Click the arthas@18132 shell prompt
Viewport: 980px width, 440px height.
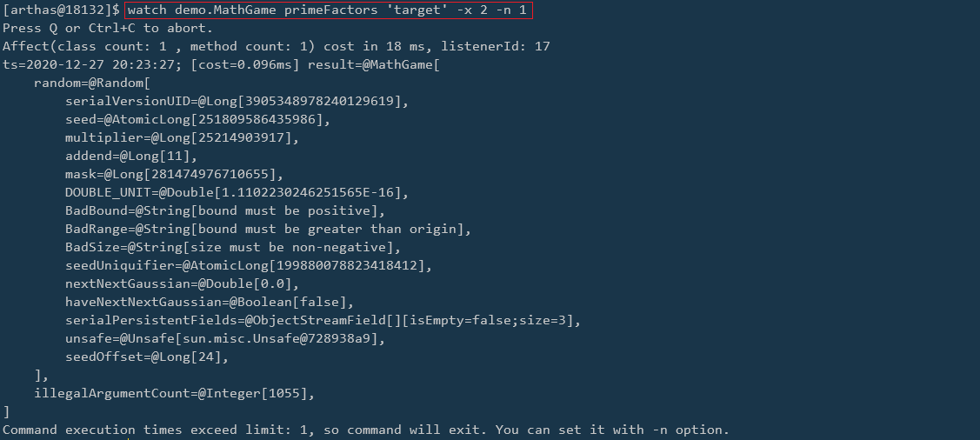pyautogui.click(x=61, y=10)
